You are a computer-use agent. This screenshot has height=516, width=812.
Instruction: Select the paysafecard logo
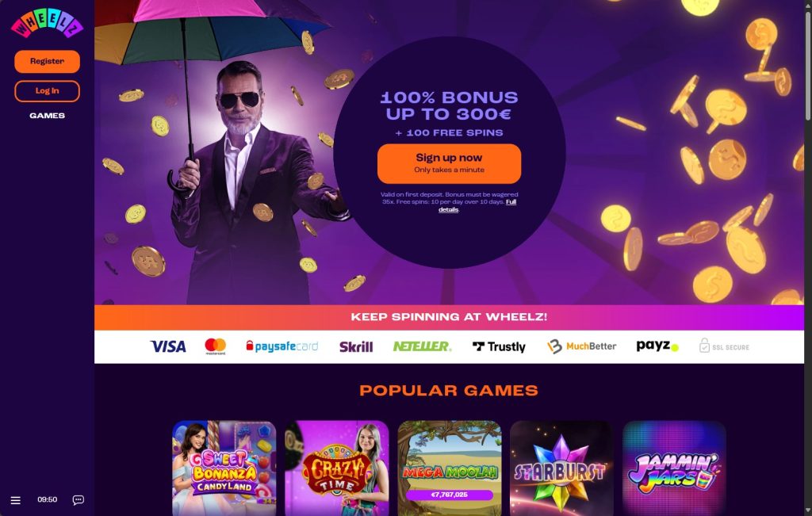(x=282, y=346)
